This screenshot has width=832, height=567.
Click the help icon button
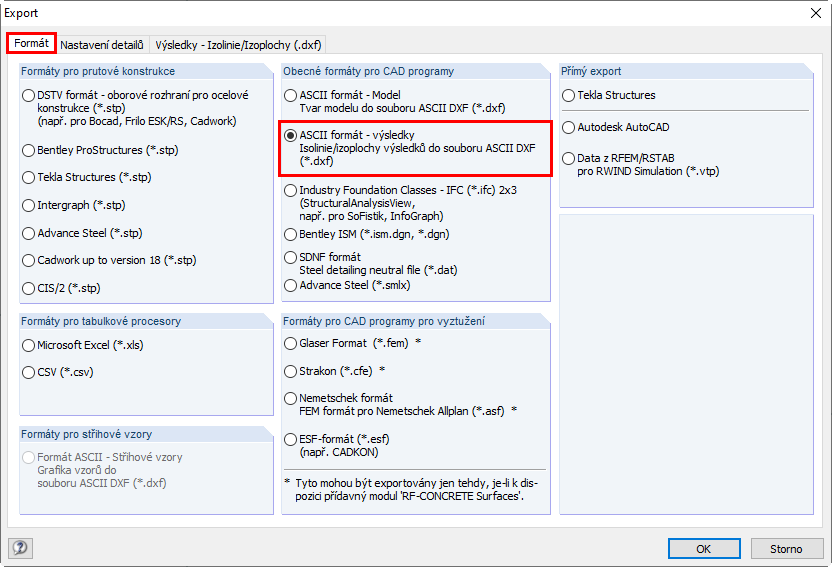(20, 548)
